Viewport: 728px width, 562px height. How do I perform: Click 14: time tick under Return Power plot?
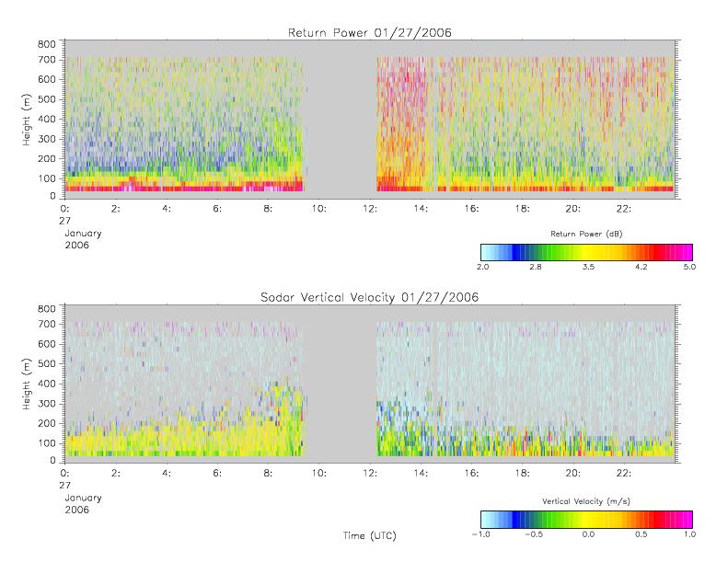click(x=421, y=209)
